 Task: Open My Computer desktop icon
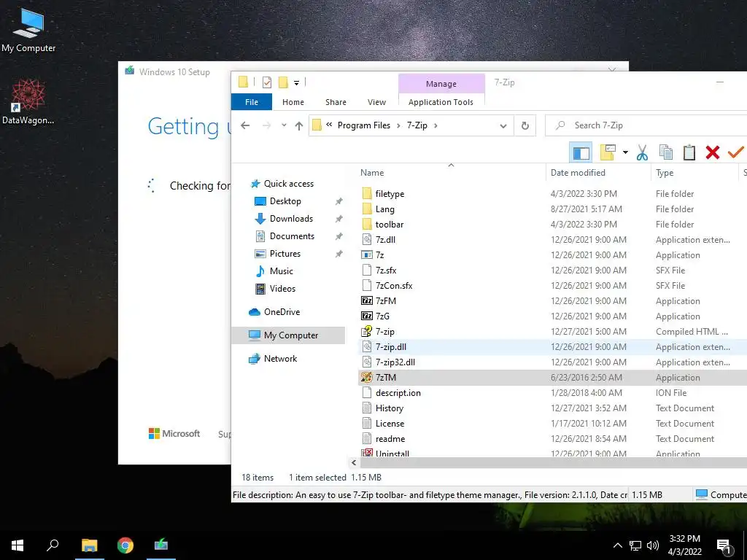pos(28,30)
